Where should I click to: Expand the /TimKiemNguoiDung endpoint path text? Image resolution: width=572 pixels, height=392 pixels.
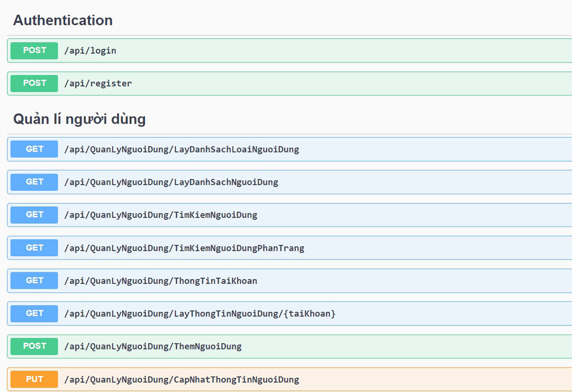[160, 215]
